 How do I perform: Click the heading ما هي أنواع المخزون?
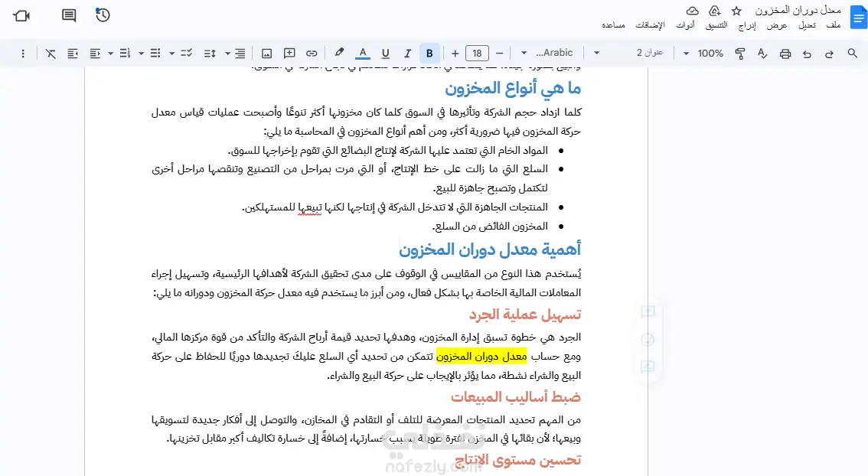513,89
